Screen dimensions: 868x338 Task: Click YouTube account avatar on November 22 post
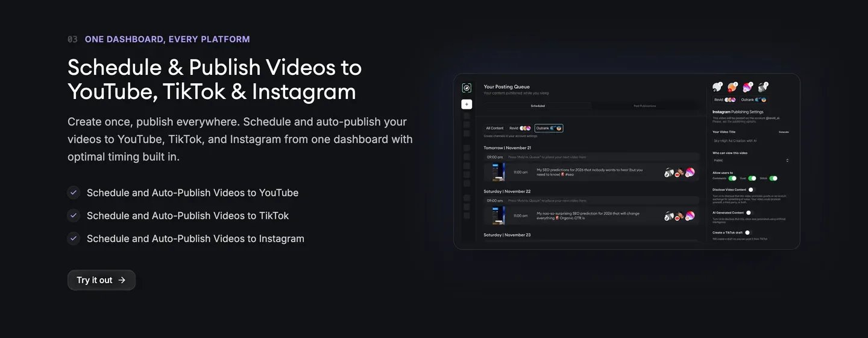tap(680, 216)
